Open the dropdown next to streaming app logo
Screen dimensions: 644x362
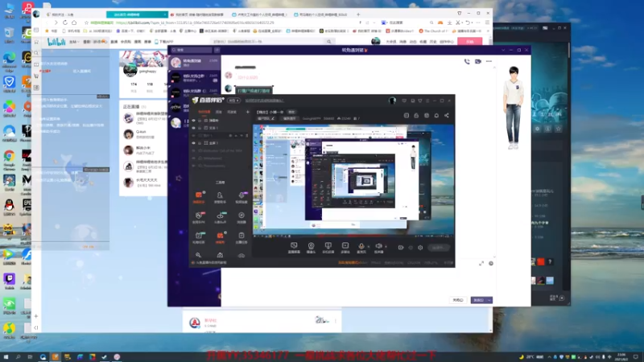coord(234,101)
